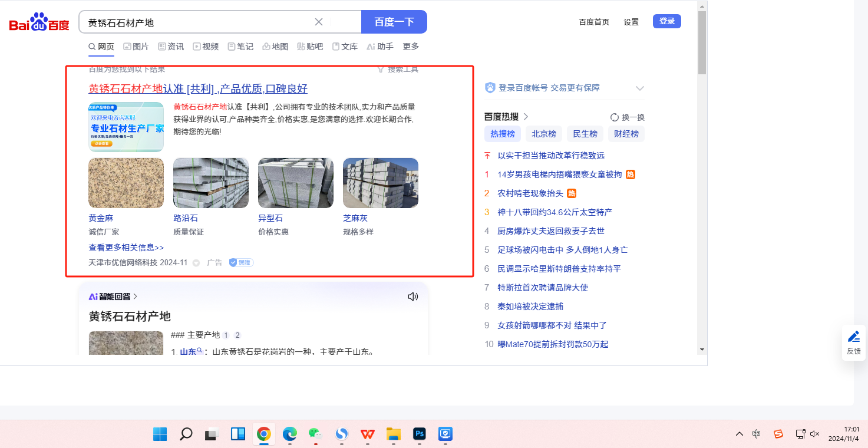Open the 芝麻灰 link text
Viewport: 868px width, 448px height.
[355, 218]
